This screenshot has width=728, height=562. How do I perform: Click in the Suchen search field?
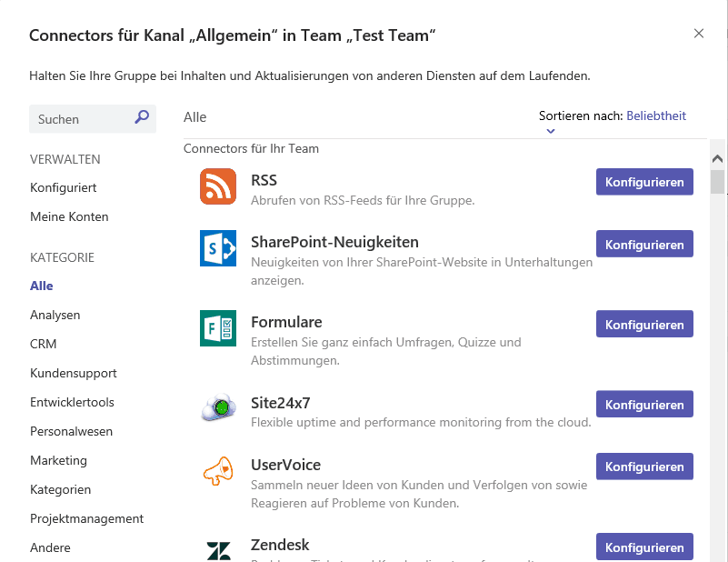pyautogui.click(x=82, y=119)
